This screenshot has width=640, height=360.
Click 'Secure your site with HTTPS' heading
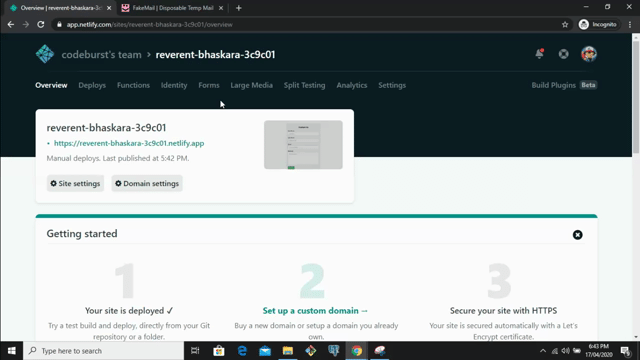pos(503,311)
